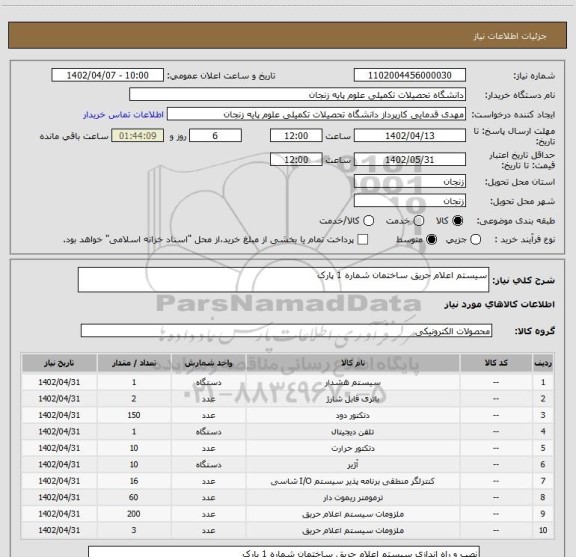Select row item آژیر
The height and width of the screenshot is (557, 576).
point(353,465)
